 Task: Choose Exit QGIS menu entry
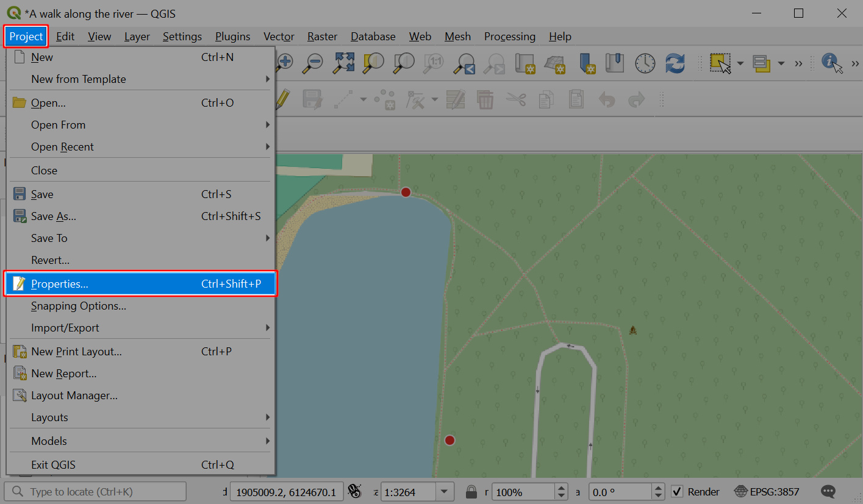tap(141, 465)
